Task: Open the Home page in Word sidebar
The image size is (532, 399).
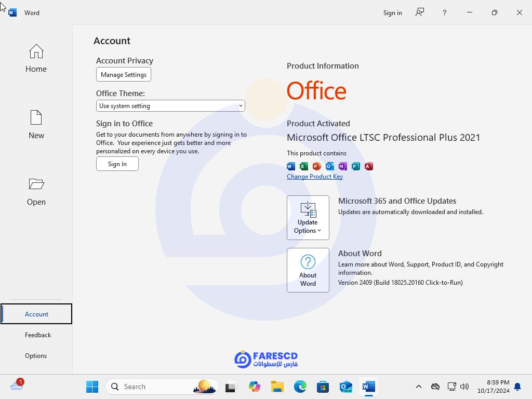Action: coord(36,58)
